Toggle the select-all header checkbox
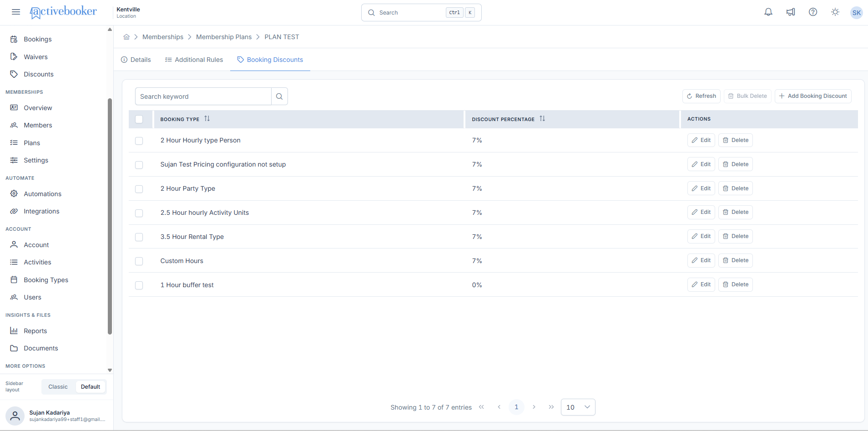This screenshot has width=868, height=431. (x=139, y=119)
